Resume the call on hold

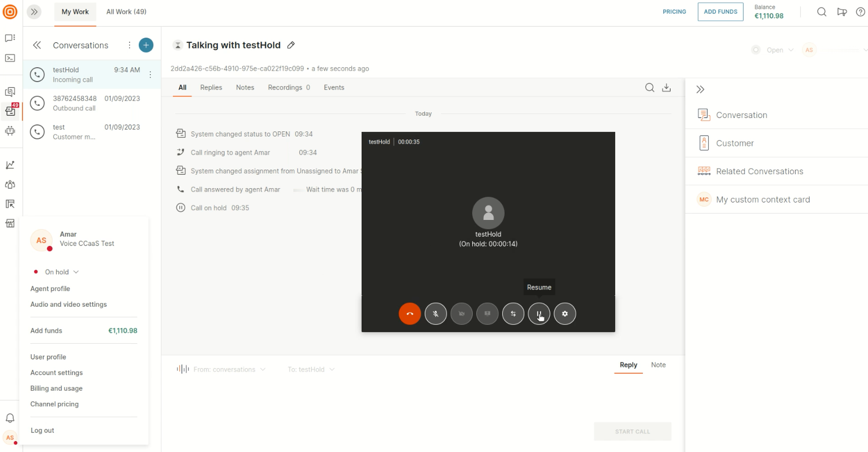[x=539, y=314]
